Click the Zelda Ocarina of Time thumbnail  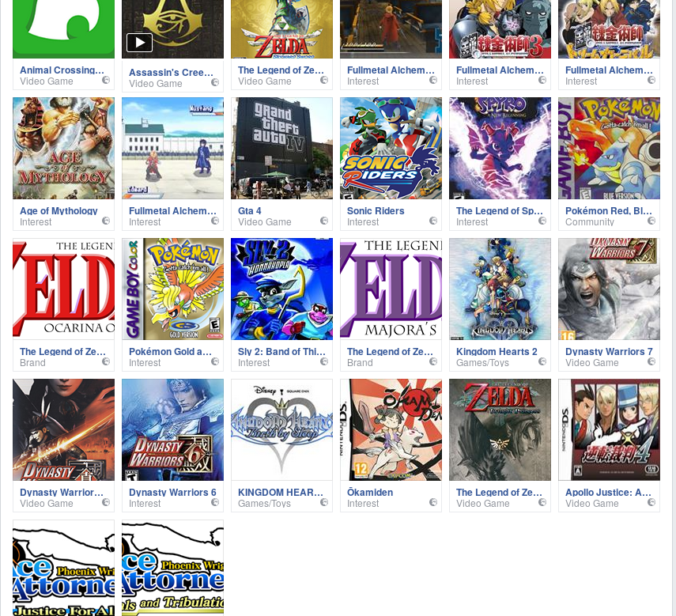64,289
